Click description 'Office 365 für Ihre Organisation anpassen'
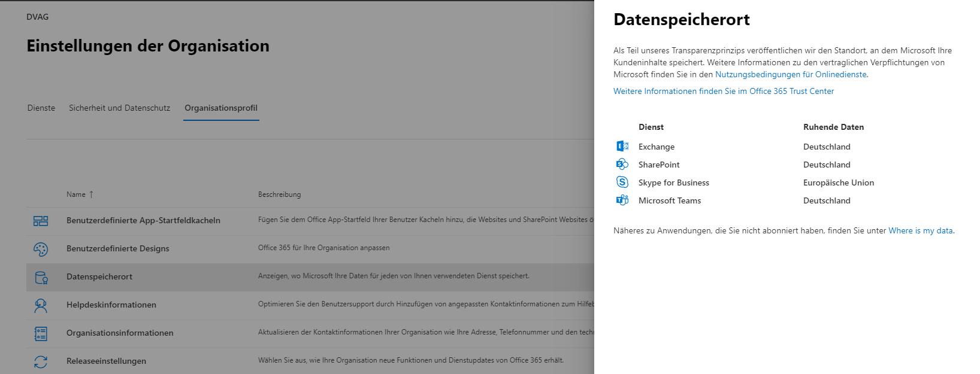Viewport: 980px width, 374px height. coord(324,248)
